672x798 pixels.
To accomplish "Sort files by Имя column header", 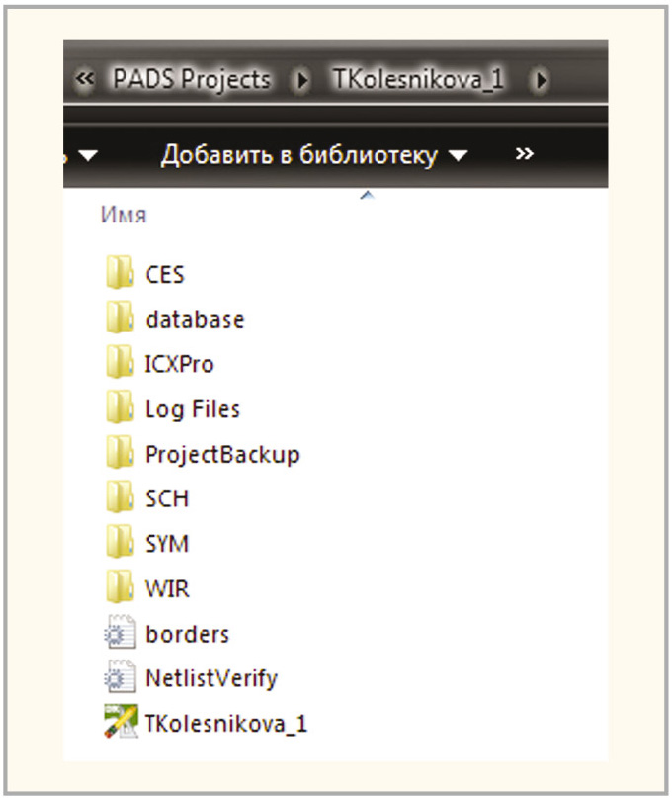I will coord(124,216).
